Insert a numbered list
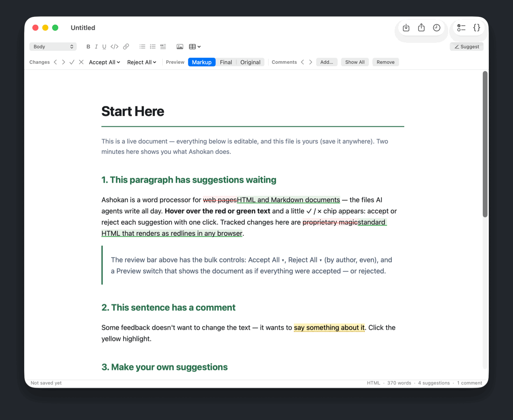 [x=153, y=47]
